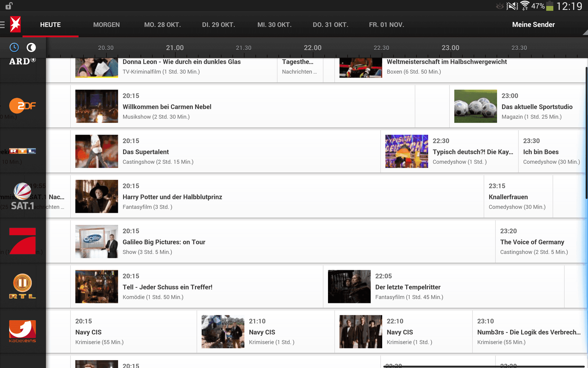Viewport: 588px width, 368px height.
Task: Open the HEUTE tab
Action: click(x=51, y=25)
